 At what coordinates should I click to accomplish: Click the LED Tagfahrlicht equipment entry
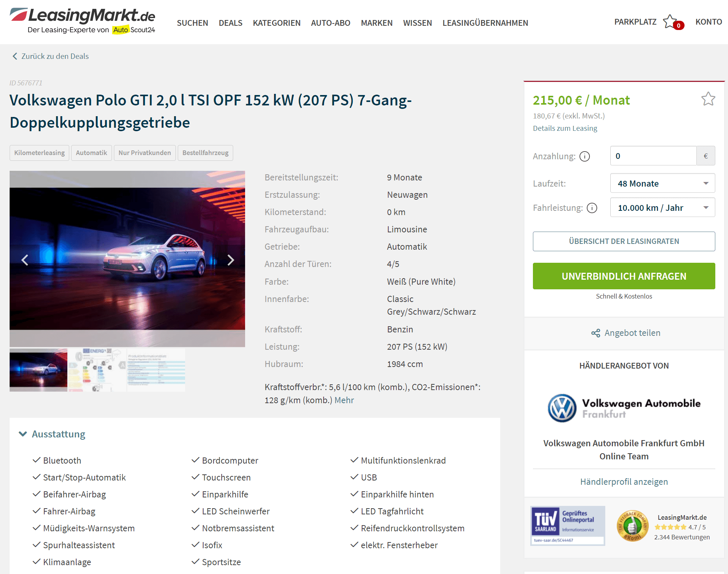pyautogui.click(x=392, y=511)
